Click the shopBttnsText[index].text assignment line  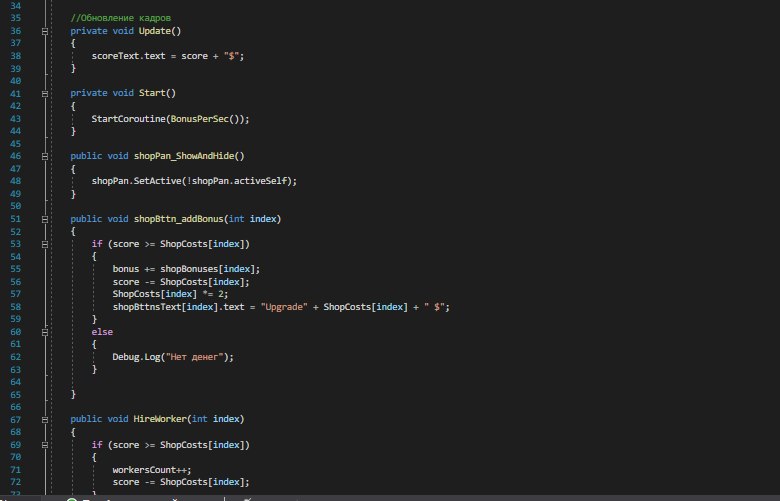(x=281, y=307)
